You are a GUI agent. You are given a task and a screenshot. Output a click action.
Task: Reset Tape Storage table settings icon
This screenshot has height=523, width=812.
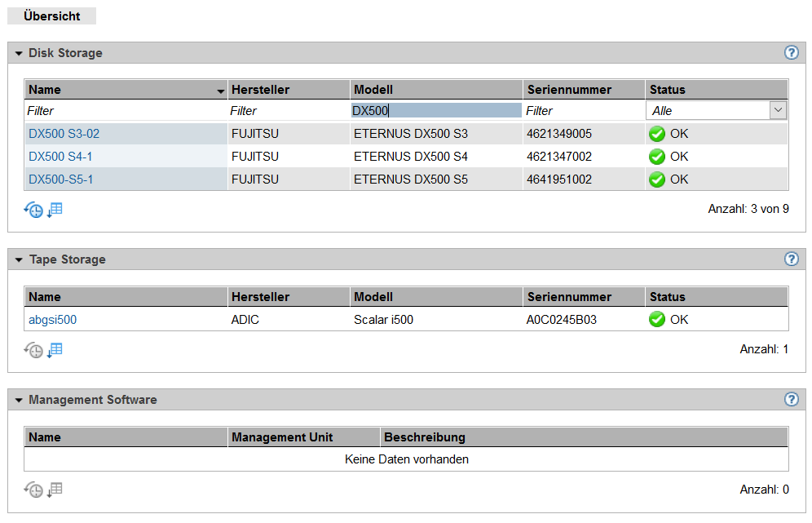[x=33, y=350]
